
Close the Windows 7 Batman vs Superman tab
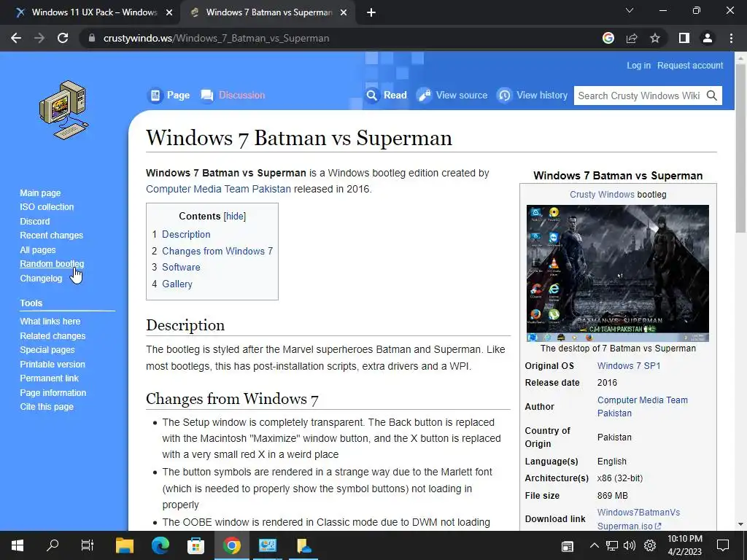344,12
